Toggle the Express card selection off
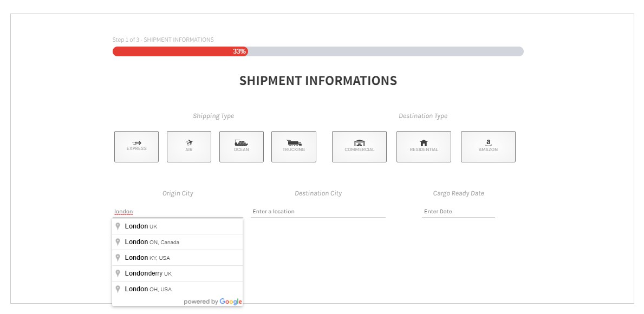Image resolution: width=644 pixels, height=314 pixels. [136, 146]
